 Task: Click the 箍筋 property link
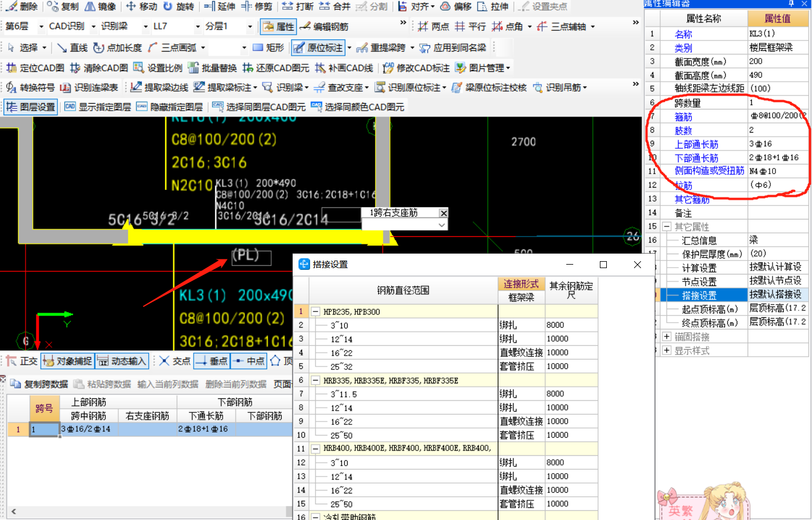(683, 117)
